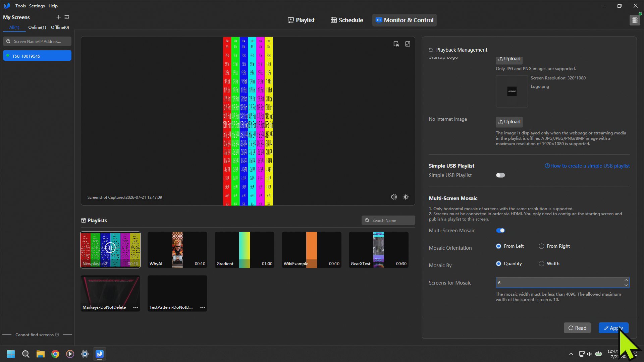Select the Monitor & Control tab
This screenshot has height=362, width=644.
404,20
